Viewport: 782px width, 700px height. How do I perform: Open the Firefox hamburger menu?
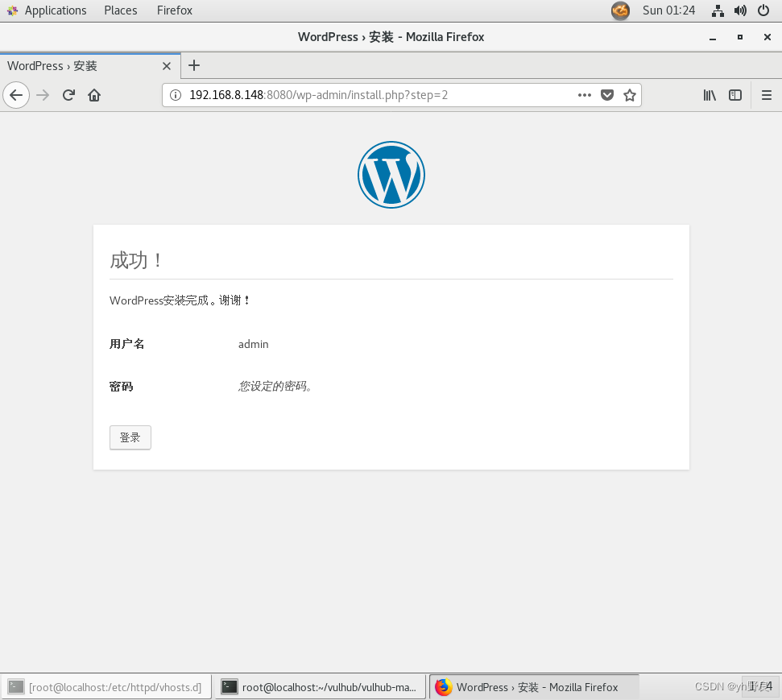point(767,95)
